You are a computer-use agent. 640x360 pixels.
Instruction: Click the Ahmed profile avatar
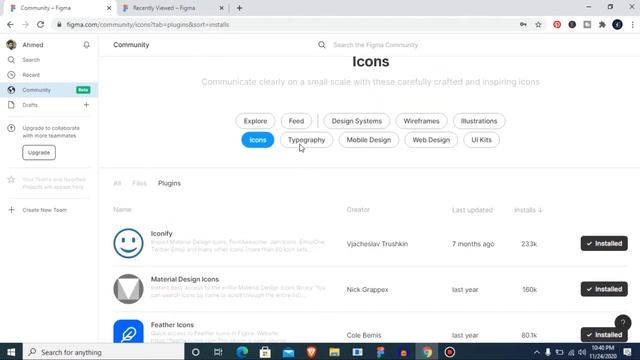[x=11, y=45]
